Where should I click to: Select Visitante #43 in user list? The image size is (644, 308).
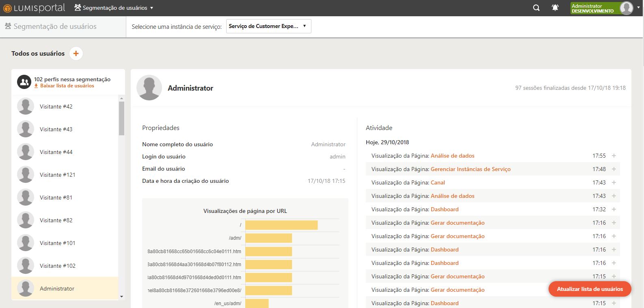[65, 129]
